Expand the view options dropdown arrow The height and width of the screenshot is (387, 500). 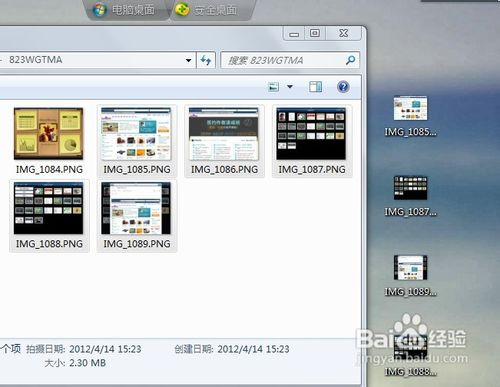pyautogui.click(x=290, y=87)
